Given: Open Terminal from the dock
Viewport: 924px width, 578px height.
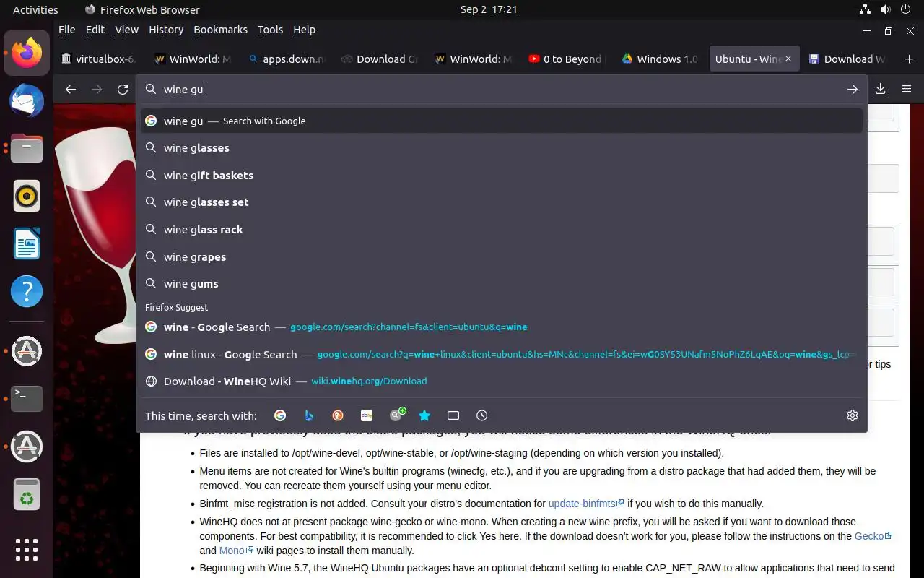Looking at the screenshot, I should point(27,398).
